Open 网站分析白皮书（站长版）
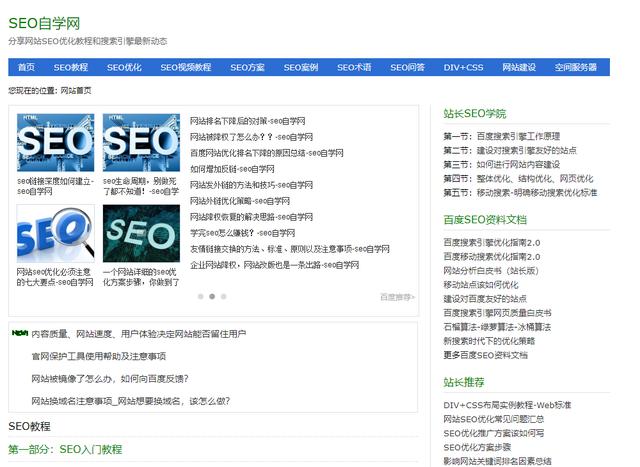 (x=491, y=271)
